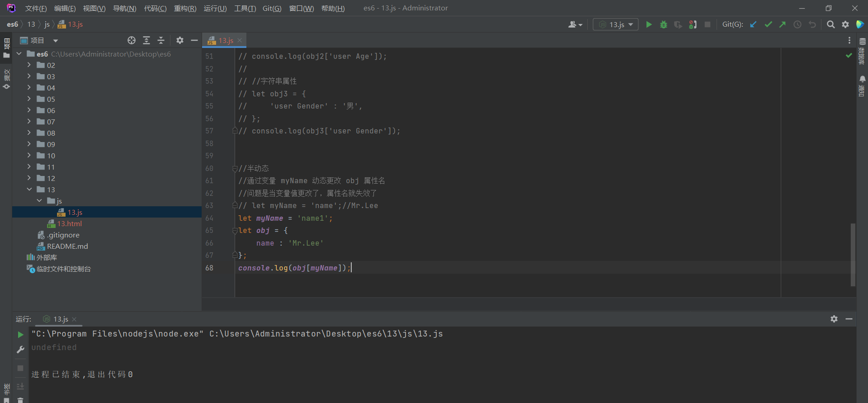
Task: Start debugging with the bug icon
Action: [663, 24]
